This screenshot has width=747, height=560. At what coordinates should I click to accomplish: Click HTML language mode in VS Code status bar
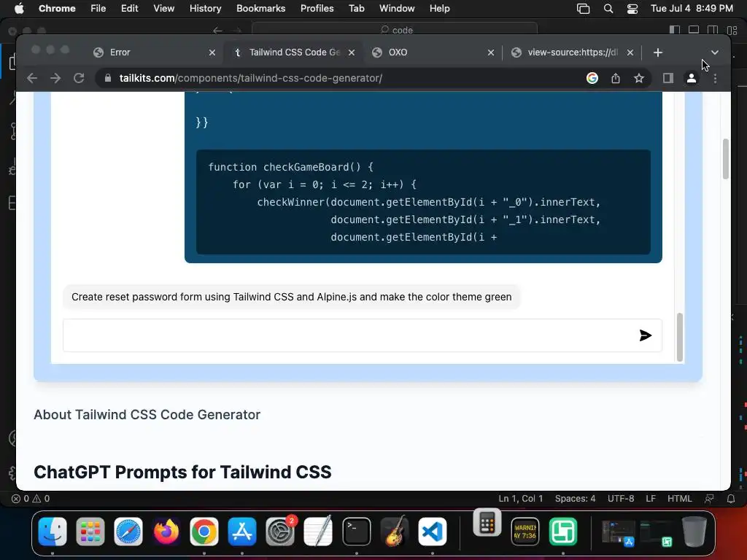[679, 499]
